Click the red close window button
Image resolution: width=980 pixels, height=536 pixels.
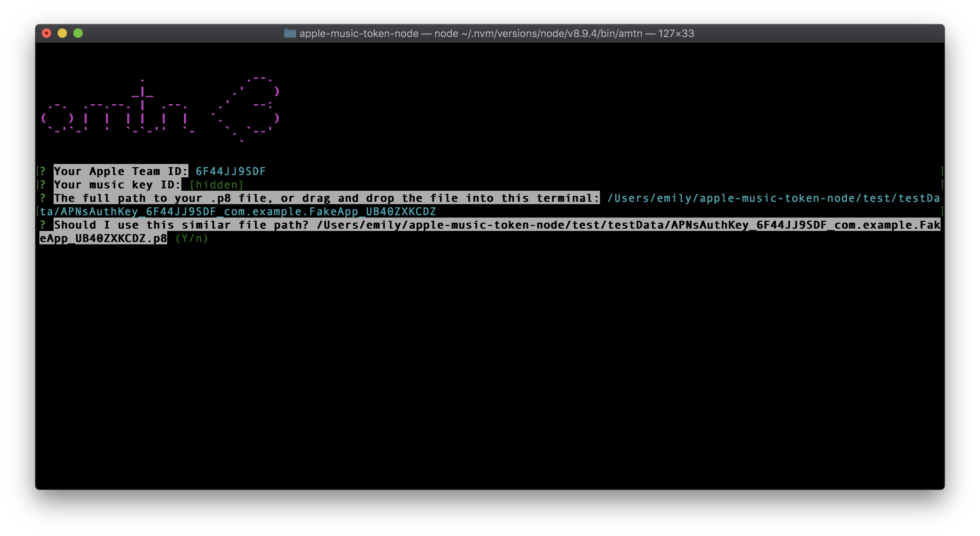coord(47,33)
